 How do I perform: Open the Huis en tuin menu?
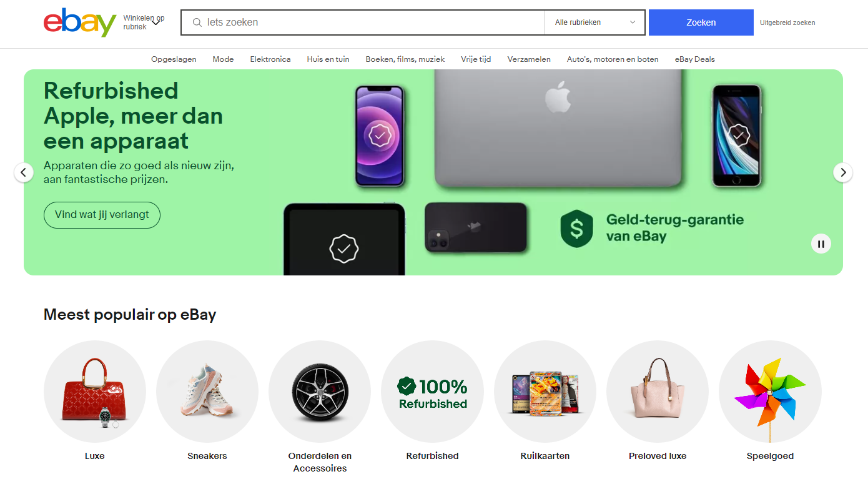pos(328,59)
